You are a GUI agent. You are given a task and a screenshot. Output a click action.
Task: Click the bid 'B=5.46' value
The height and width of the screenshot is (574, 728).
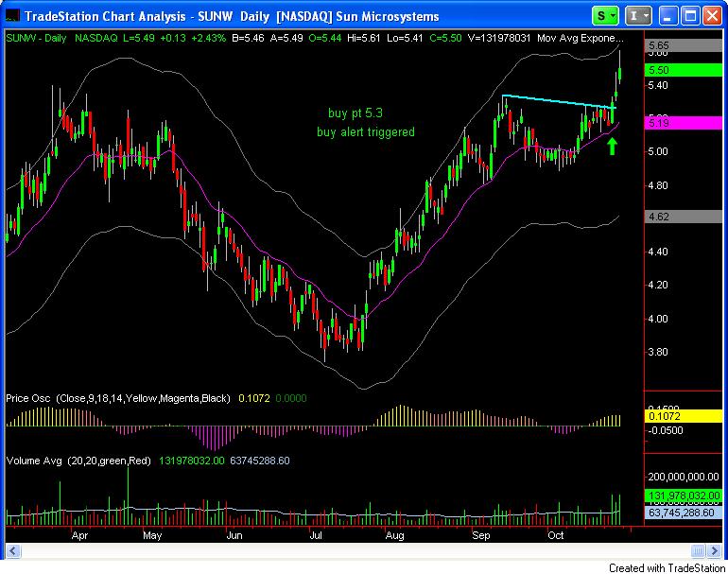[248, 38]
